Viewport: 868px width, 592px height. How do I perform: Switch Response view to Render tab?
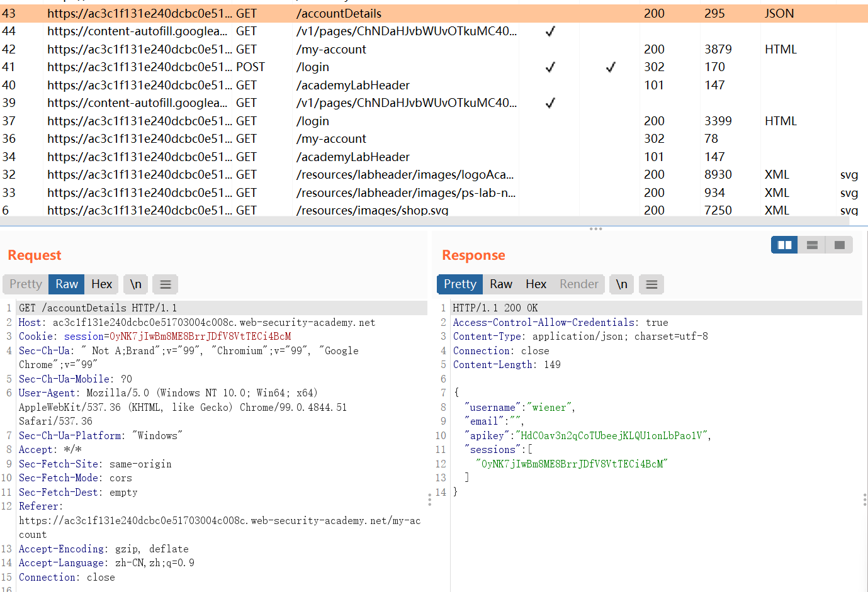click(x=579, y=284)
